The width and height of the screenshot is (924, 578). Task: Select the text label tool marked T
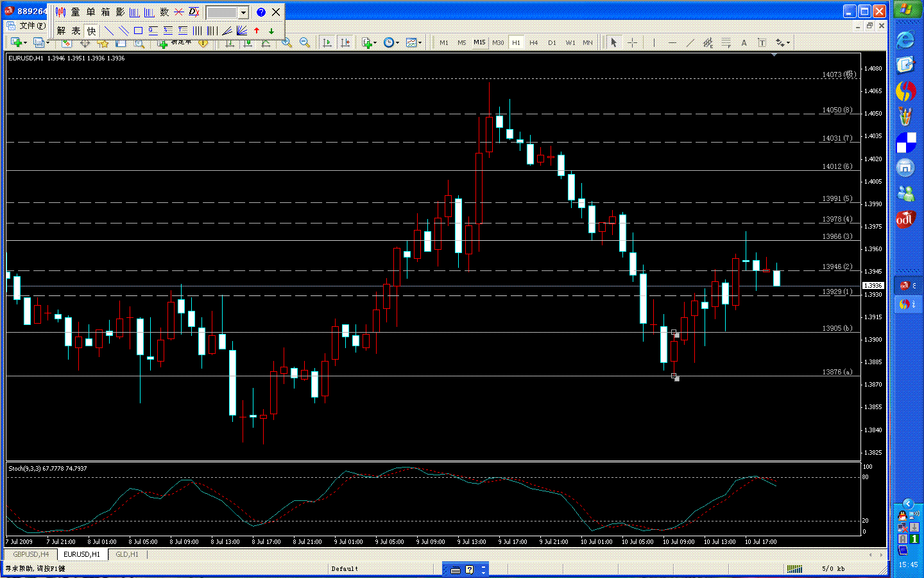pyautogui.click(x=762, y=42)
